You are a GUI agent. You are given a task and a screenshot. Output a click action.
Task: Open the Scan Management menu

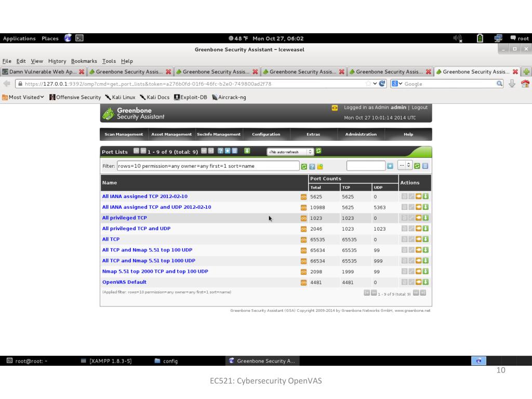pyautogui.click(x=124, y=135)
